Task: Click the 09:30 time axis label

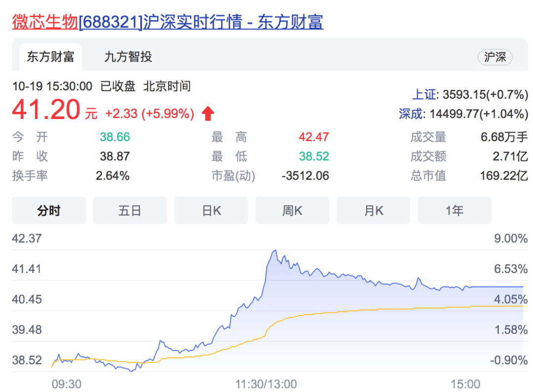Action: click(x=67, y=384)
